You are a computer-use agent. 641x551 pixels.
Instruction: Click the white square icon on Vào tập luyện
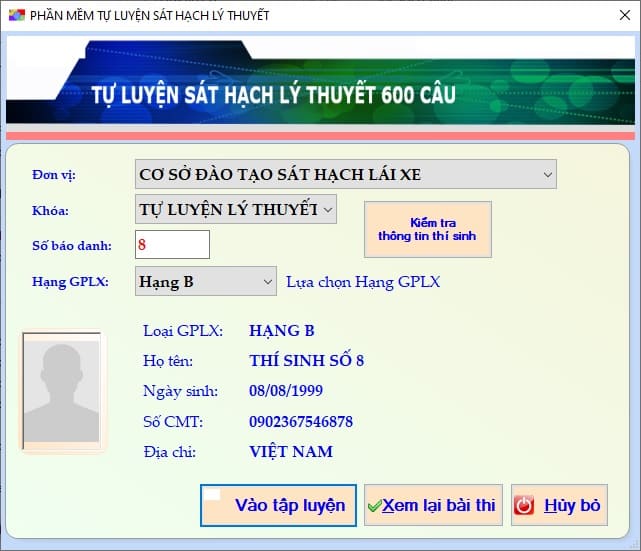211,494
